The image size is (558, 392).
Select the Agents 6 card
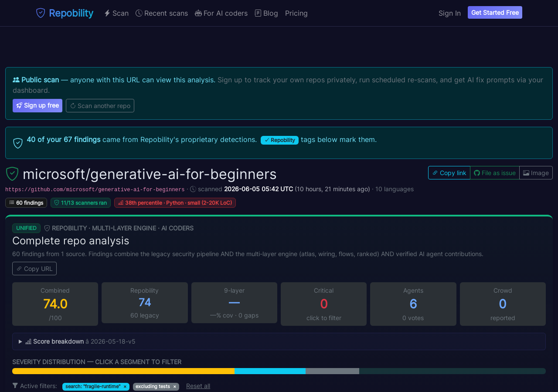click(413, 304)
